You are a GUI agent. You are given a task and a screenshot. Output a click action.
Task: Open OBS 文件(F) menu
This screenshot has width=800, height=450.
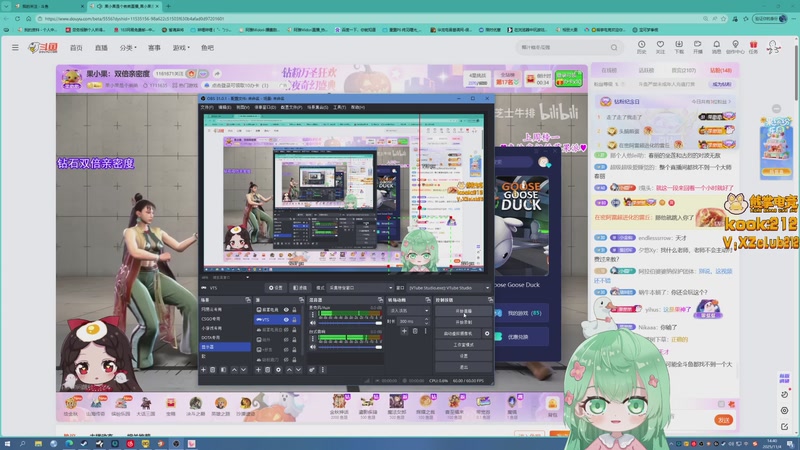[207, 108]
